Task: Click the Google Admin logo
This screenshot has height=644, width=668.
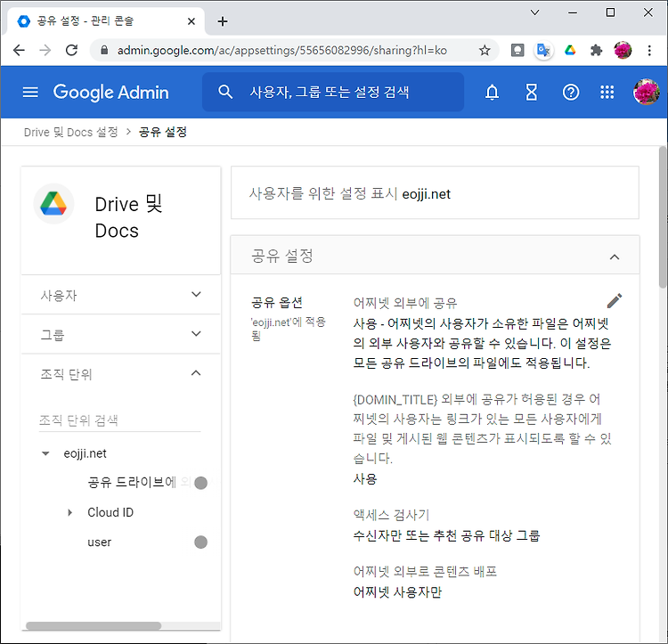Action: pyautogui.click(x=110, y=92)
